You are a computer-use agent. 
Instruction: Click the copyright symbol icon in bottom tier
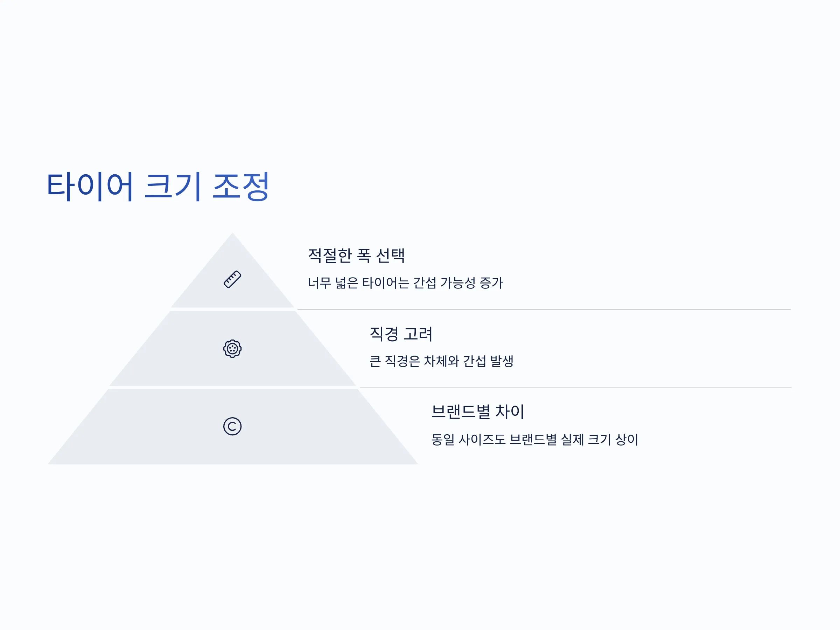(232, 426)
